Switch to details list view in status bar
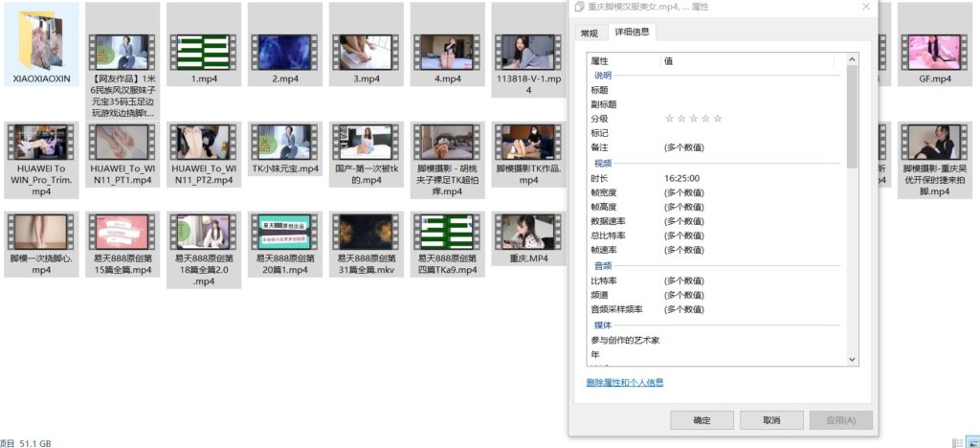 pos(958,442)
